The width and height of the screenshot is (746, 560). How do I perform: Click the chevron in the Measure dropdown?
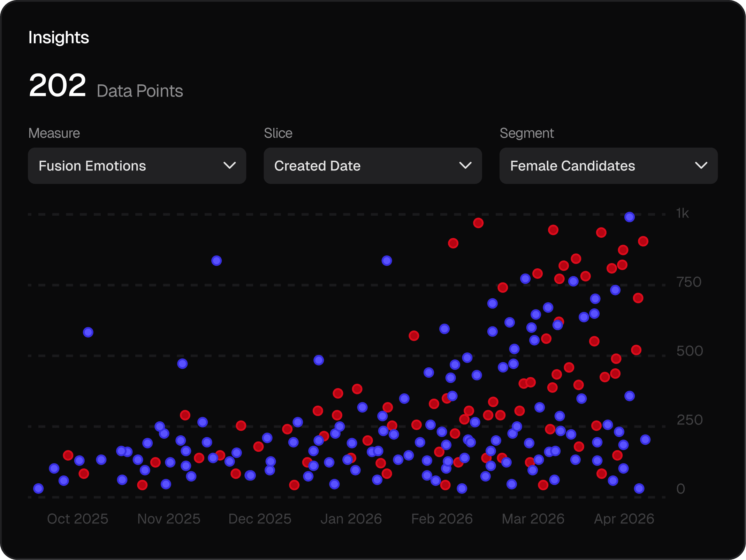click(x=229, y=166)
